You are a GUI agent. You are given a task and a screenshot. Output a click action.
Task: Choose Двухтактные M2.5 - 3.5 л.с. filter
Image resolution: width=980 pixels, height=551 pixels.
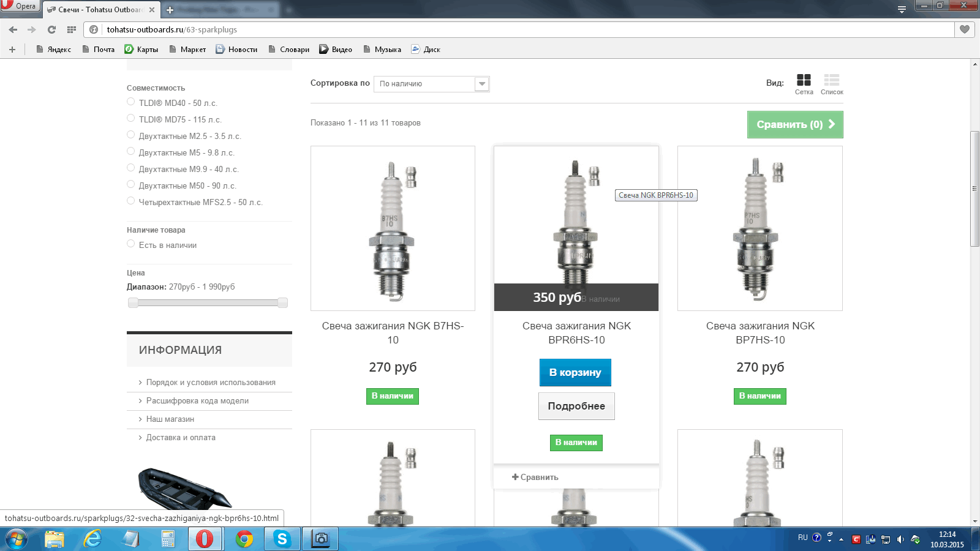(130, 135)
